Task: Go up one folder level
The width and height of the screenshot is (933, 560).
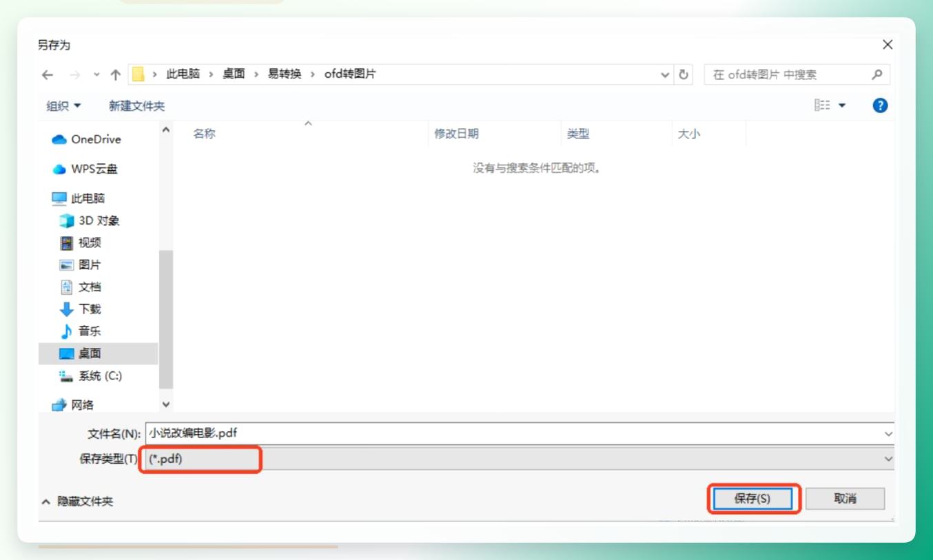Action: click(116, 75)
